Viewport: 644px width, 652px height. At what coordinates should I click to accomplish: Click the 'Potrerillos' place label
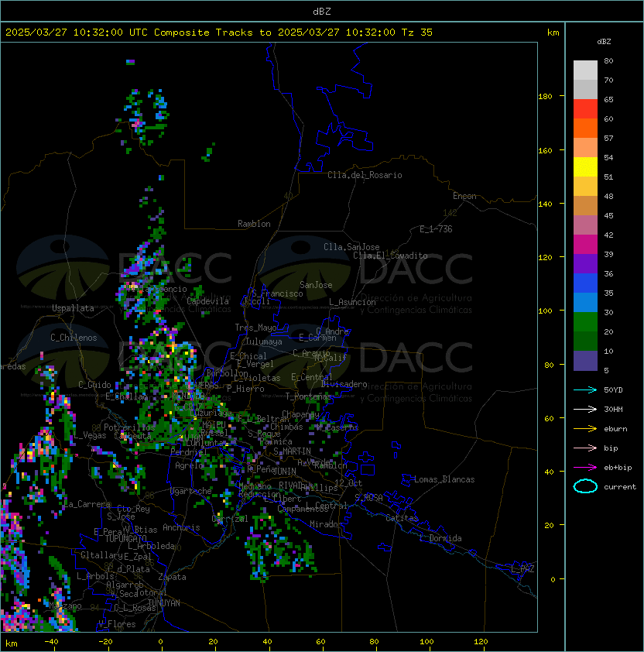[x=129, y=427]
